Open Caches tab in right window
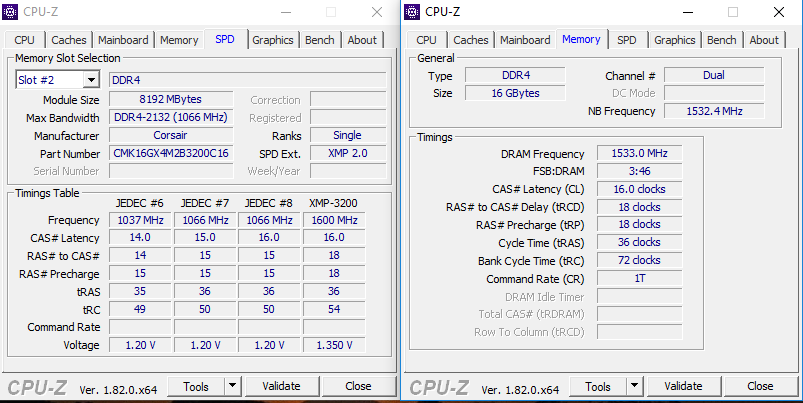This screenshot has width=803, height=403. (471, 40)
